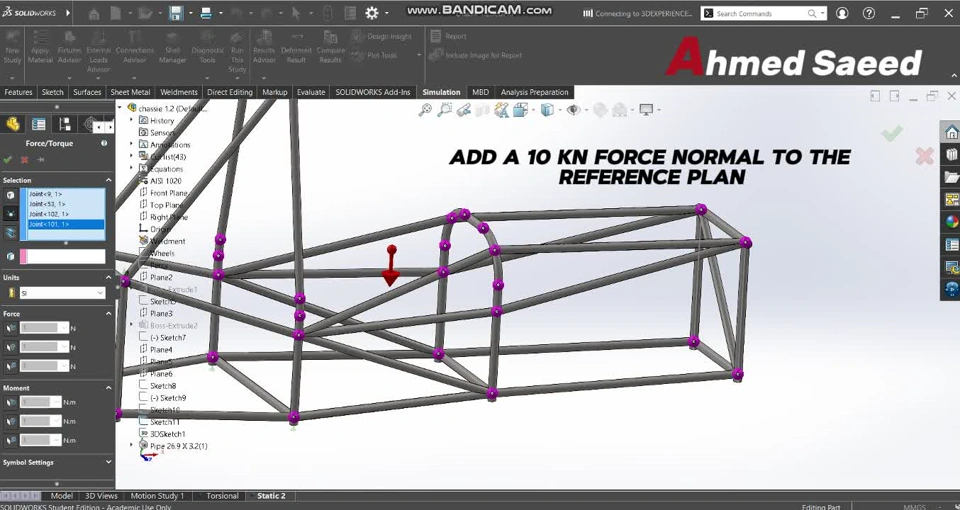Viewport: 960px width, 510px height.
Task: Switch to the Weldments tab
Action: click(179, 92)
